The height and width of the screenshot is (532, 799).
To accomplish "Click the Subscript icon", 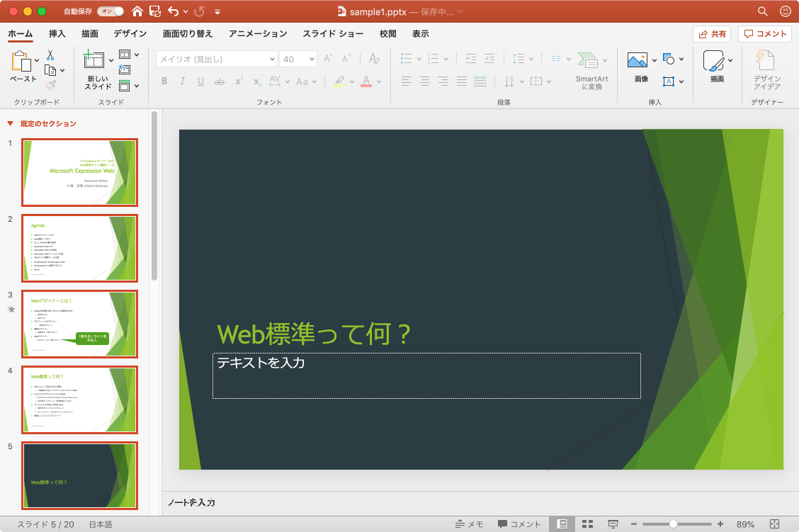I will [x=257, y=81].
